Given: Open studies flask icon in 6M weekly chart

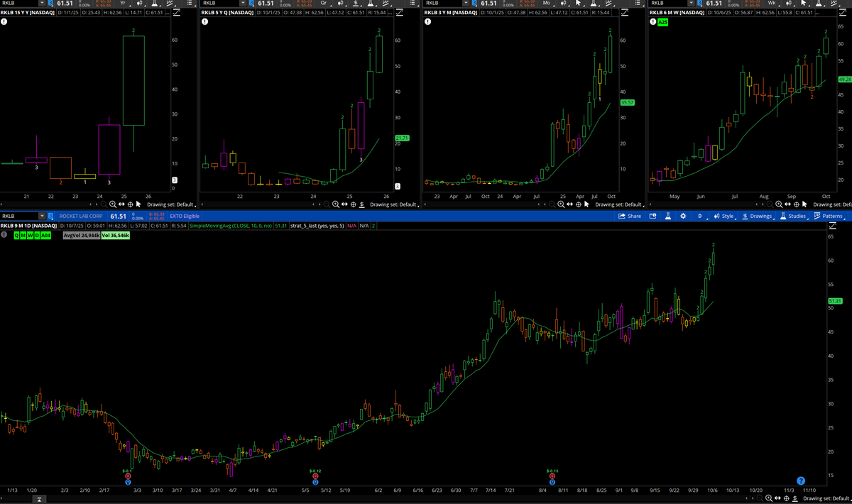Looking at the screenshot, I should click(x=818, y=3).
